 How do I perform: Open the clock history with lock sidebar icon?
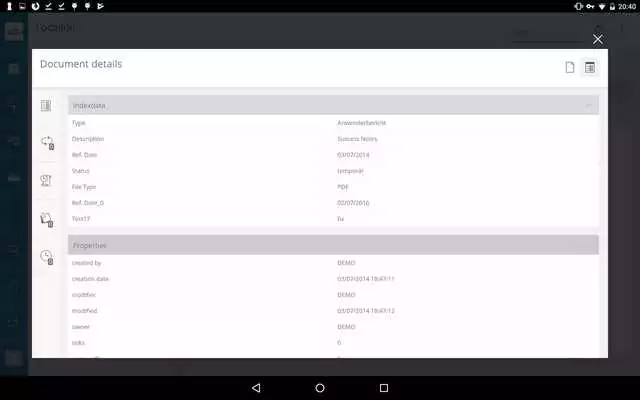pos(47,257)
